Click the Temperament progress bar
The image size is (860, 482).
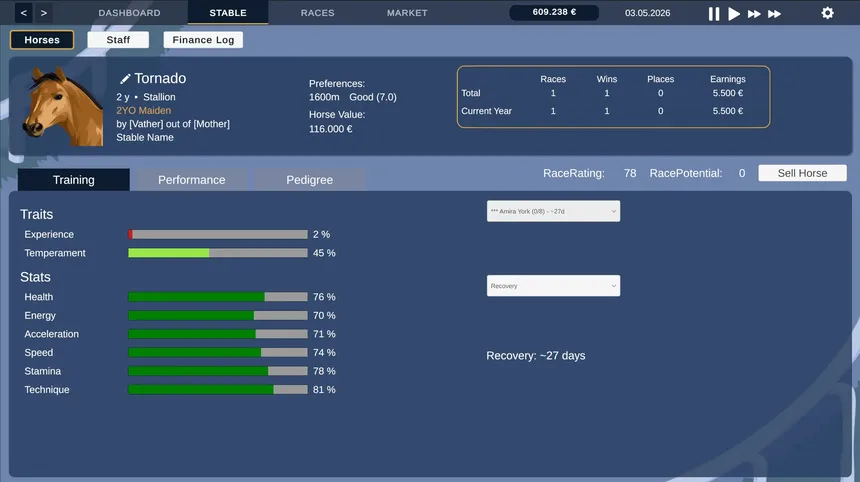click(217, 253)
